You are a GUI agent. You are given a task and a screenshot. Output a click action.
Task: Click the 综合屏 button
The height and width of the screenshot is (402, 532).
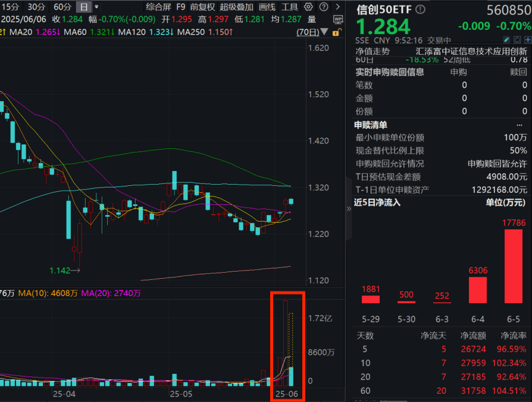pos(157,7)
